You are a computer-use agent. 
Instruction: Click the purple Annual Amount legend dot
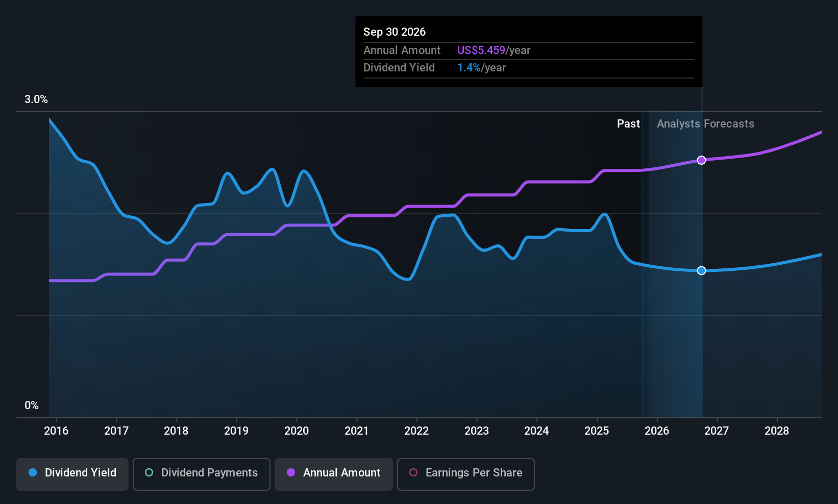(291, 473)
